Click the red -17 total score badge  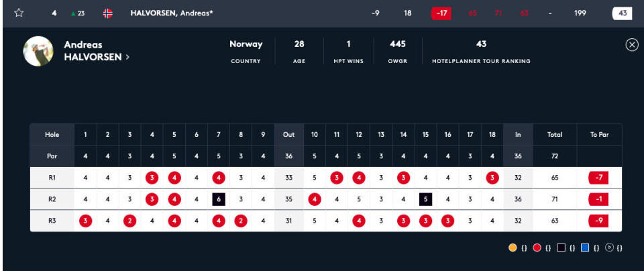tap(441, 13)
